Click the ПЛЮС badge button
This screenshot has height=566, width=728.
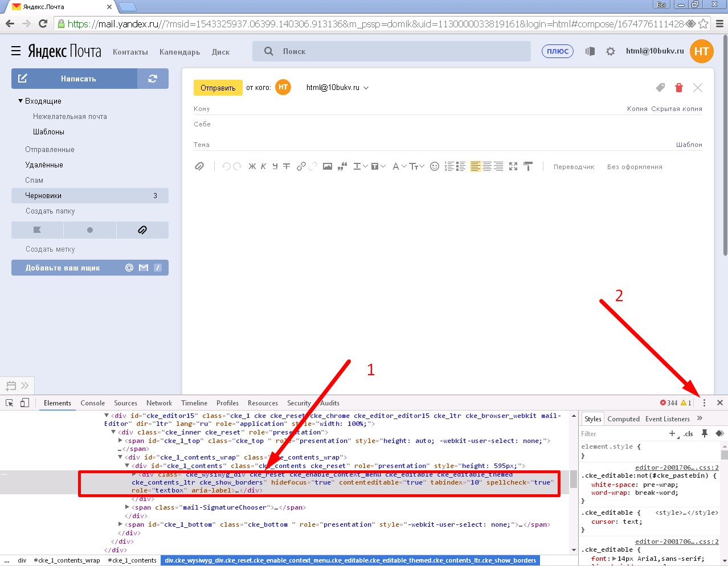click(x=558, y=51)
